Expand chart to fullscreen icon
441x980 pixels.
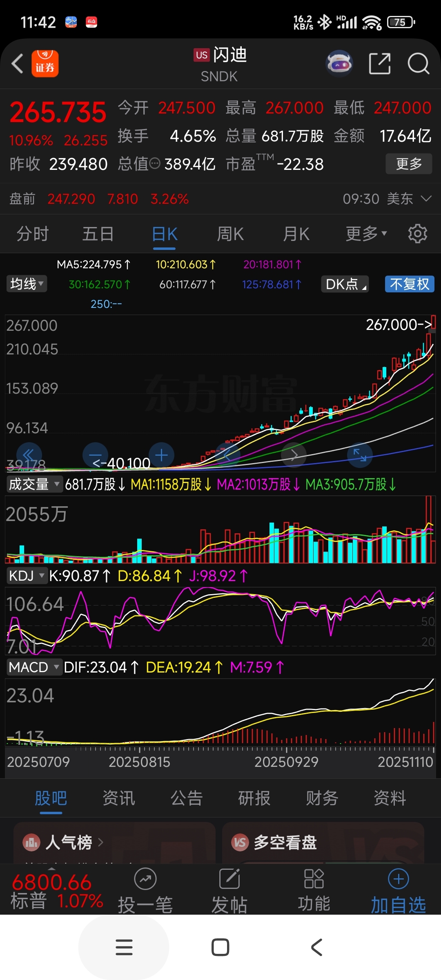point(360,455)
